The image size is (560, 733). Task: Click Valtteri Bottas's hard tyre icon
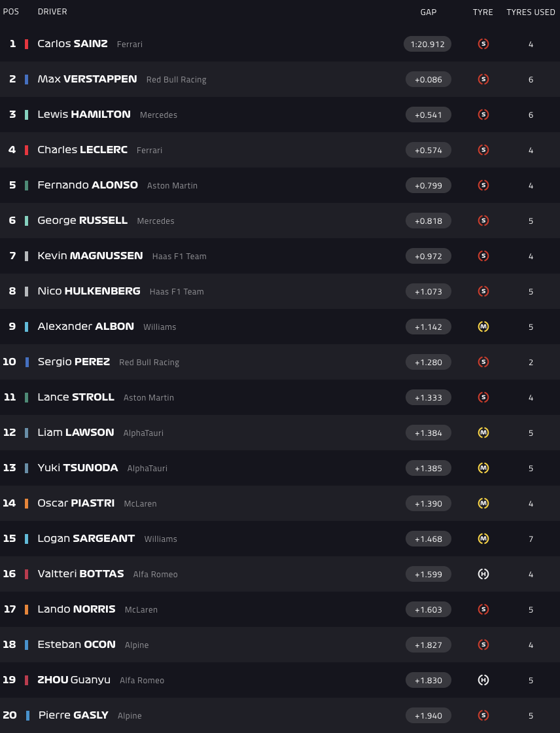[x=483, y=574]
